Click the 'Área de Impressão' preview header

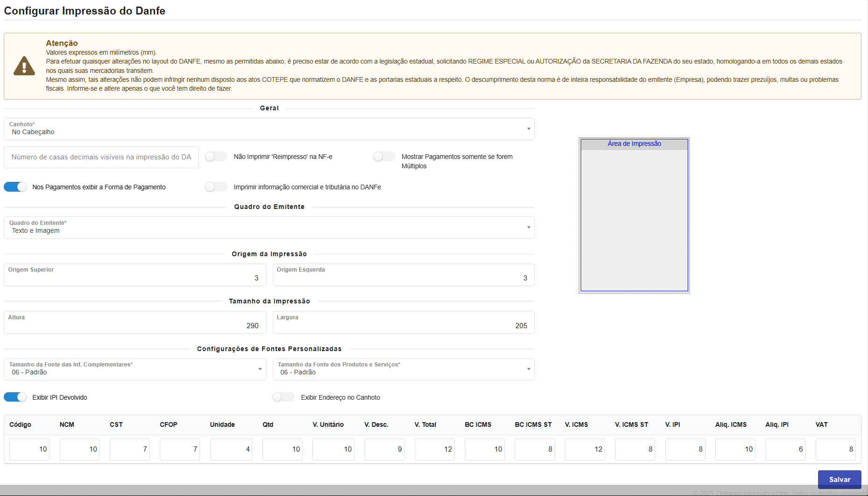click(634, 144)
